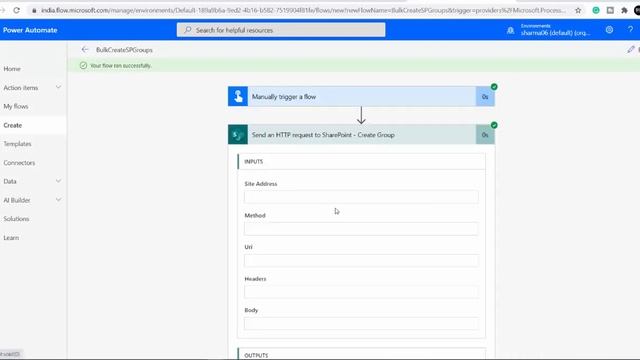Click the search magnifier icon
The height and width of the screenshot is (360, 640).
[188, 30]
